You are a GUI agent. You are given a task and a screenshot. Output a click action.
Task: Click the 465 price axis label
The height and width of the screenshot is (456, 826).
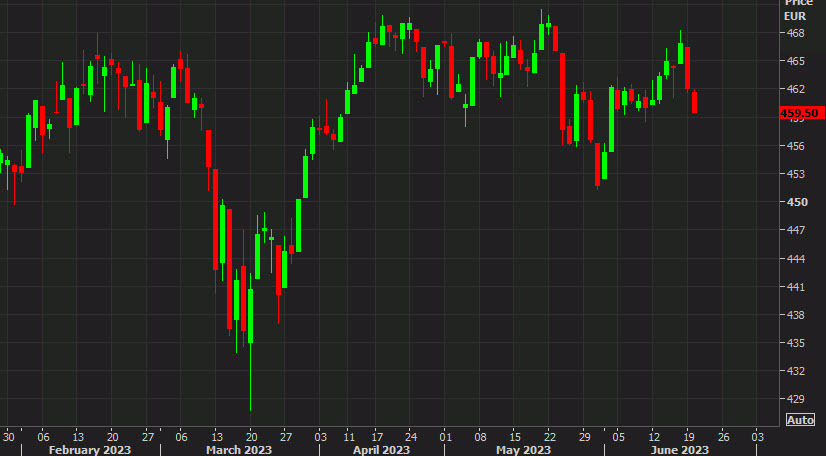click(x=795, y=61)
